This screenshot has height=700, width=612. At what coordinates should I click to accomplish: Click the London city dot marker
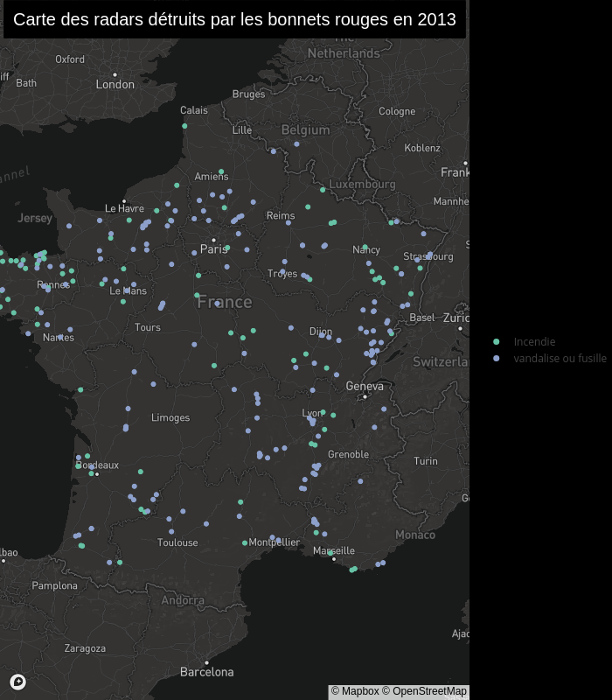click(115, 75)
